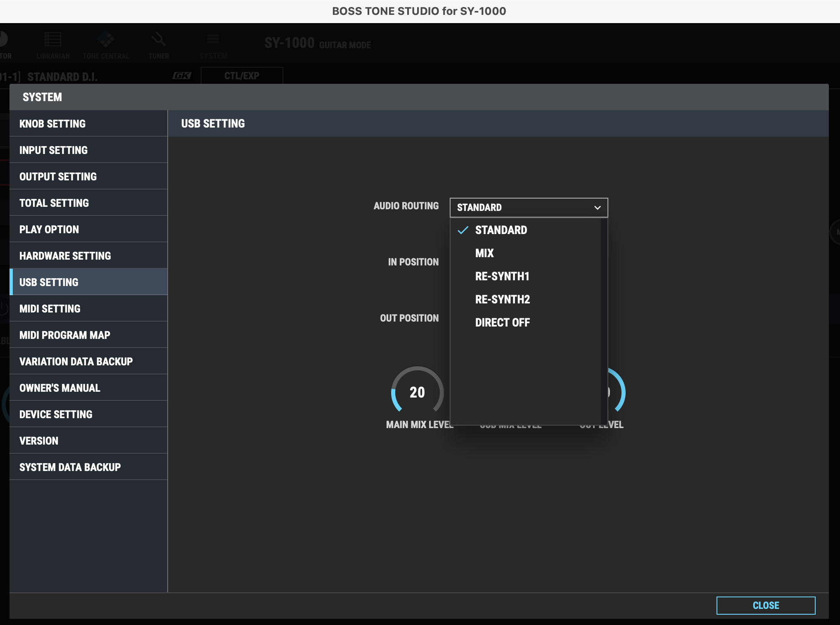Image resolution: width=840 pixels, height=625 pixels.
Task: Collapse the Audio Routing dropdown arrow
Action: pos(597,208)
